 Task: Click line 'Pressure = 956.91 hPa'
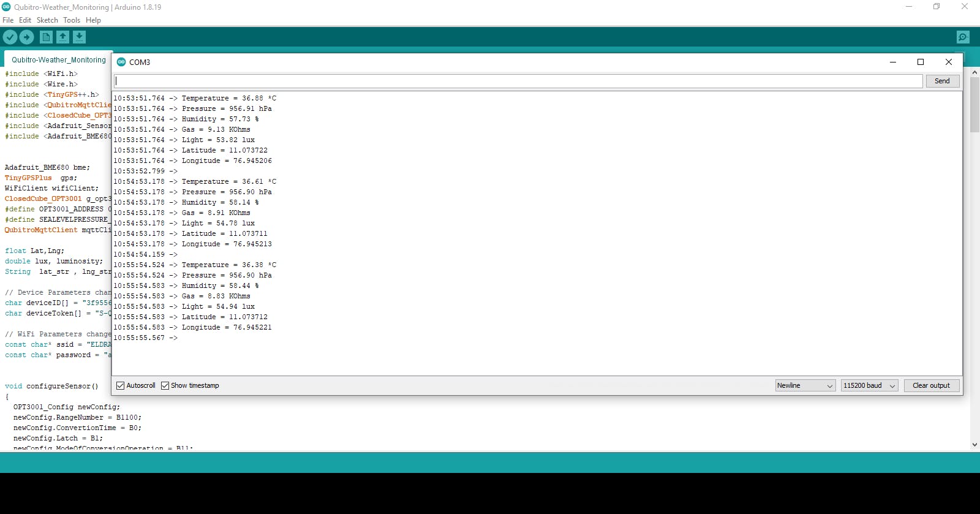227,108
